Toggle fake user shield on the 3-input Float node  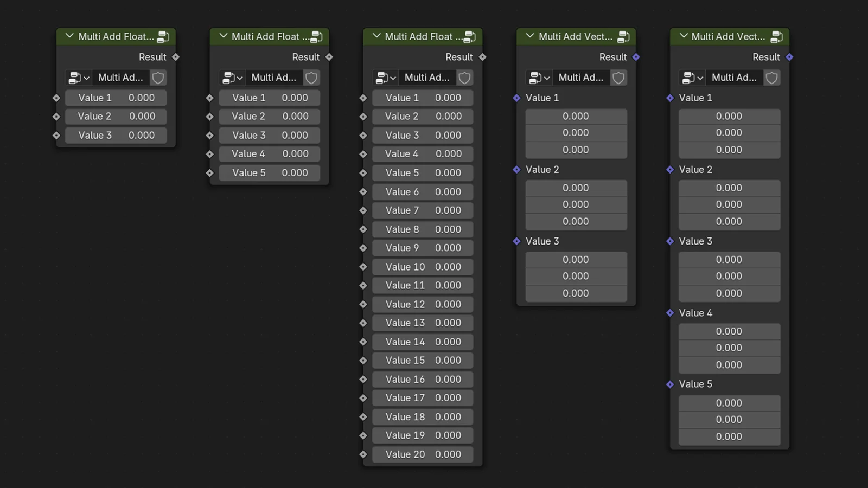tap(158, 78)
